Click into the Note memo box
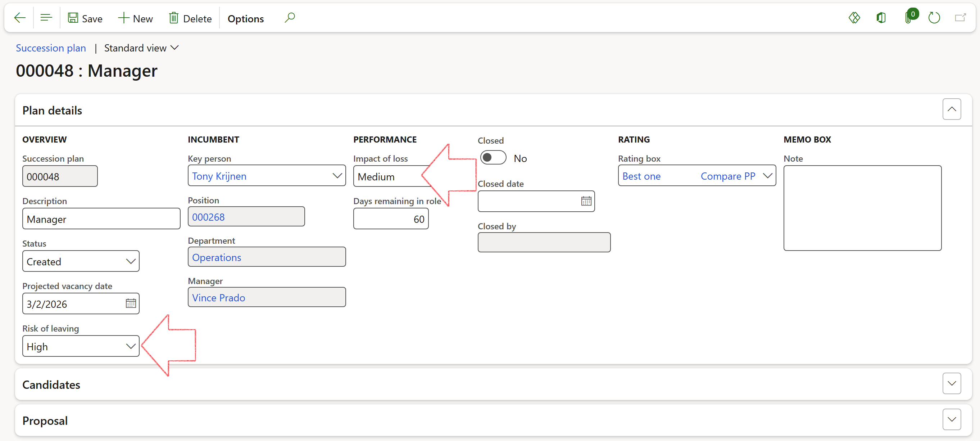The width and height of the screenshot is (980, 441). click(862, 208)
